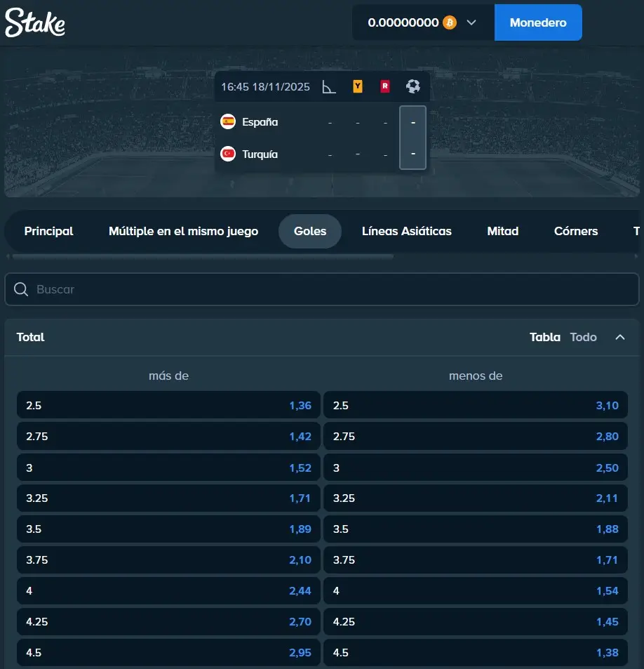Viewport: 644px width, 669px height.
Task: Open the Monedero wallet
Action: pyautogui.click(x=538, y=22)
